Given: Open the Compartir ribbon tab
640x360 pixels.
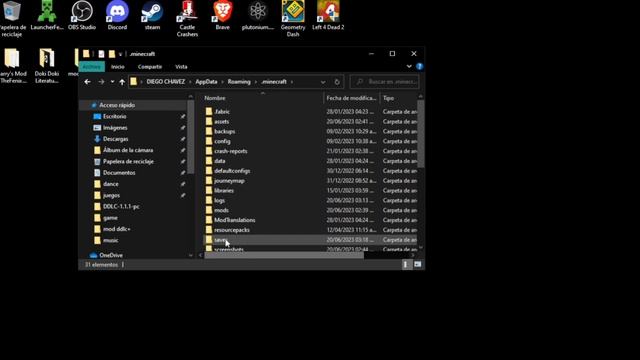Looking at the screenshot, I should click(x=150, y=67).
